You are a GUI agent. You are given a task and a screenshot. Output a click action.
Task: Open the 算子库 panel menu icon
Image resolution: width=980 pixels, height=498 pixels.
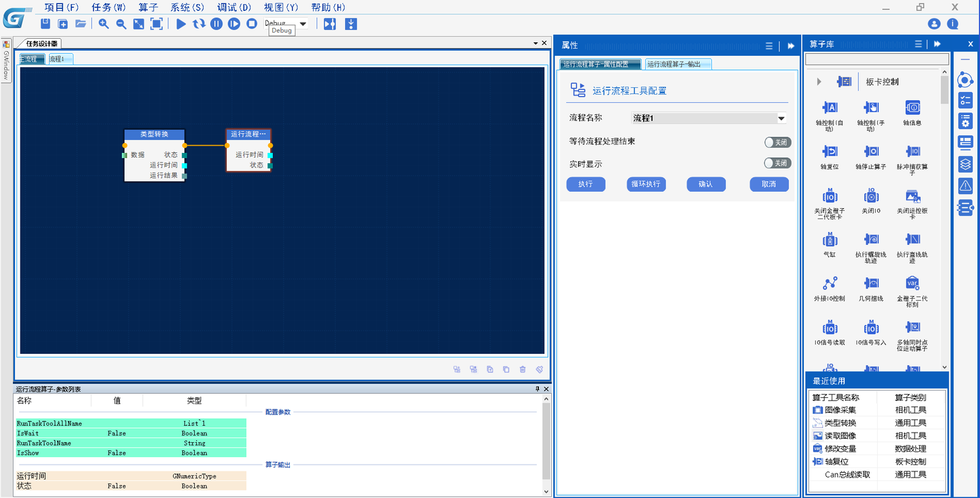point(918,44)
